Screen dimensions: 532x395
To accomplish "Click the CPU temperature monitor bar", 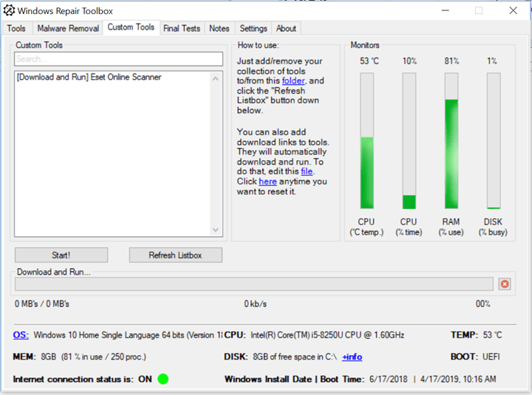I will click(x=366, y=140).
